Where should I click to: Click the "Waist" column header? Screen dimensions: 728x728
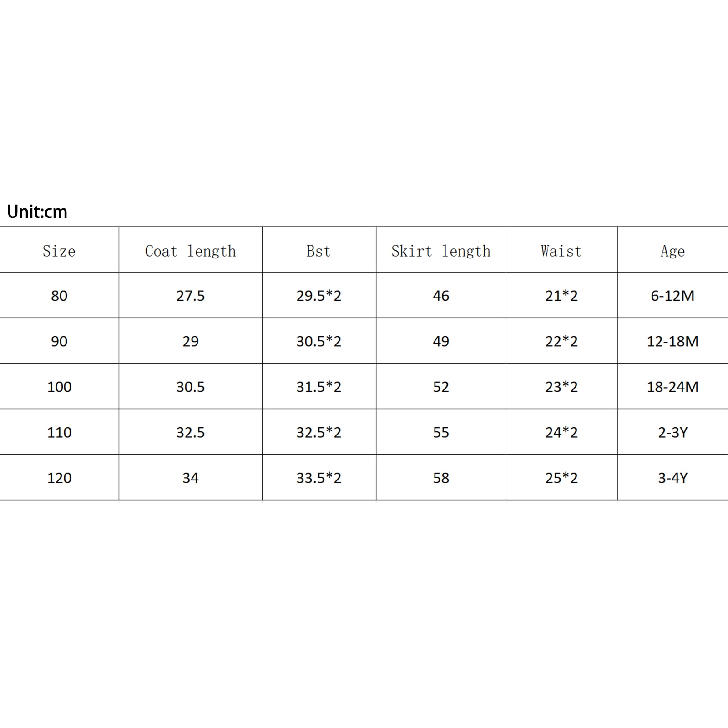(561, 251)
